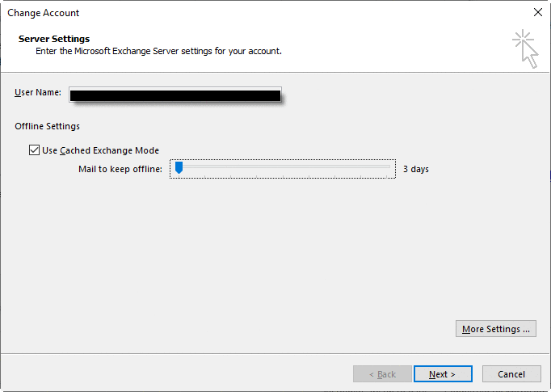Focus the User Name input field
551x392 pixels.
[x=175, y=95]
